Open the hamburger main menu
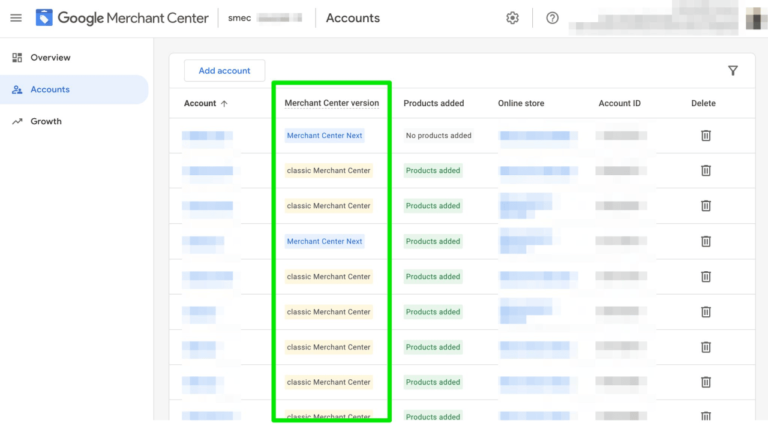Viewport: 768px width, 432px height. (x=16, y=18)
